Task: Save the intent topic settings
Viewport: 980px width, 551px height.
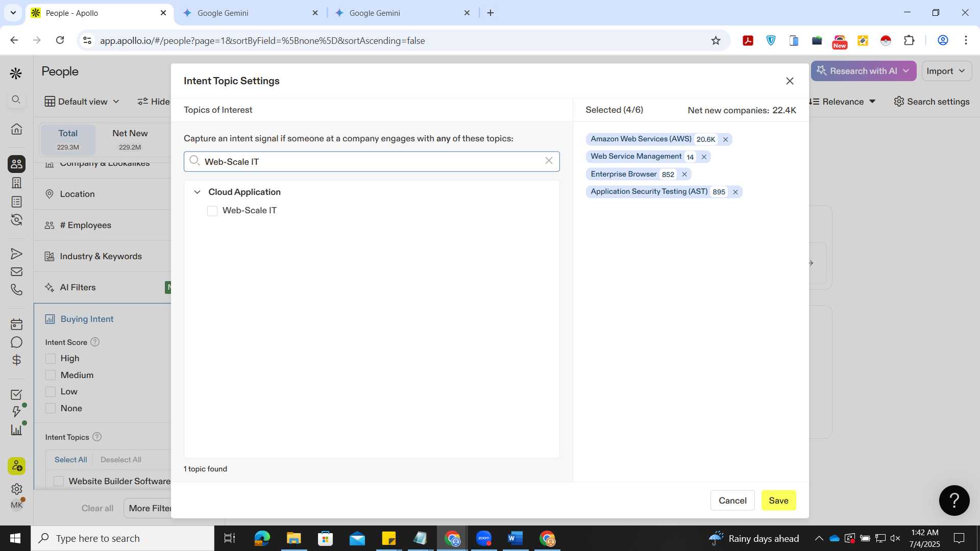Action: pos(778,500)
